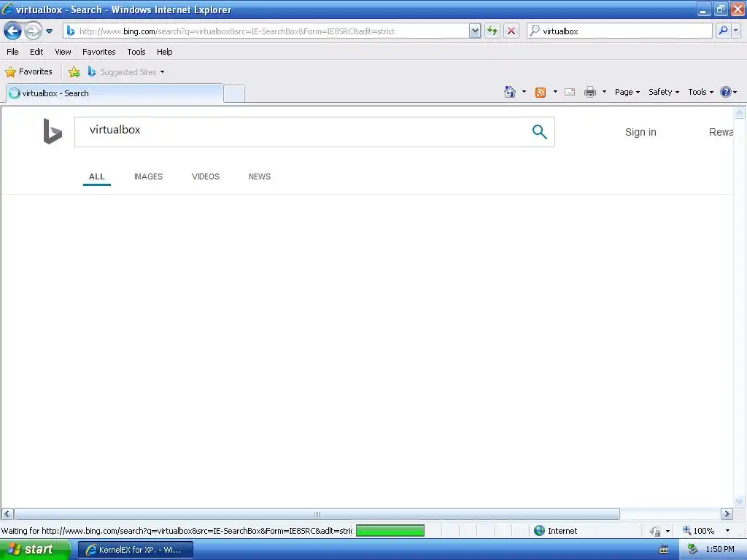Click the 100% zoom level button
The image size is (747, 560).
[698, 531]
